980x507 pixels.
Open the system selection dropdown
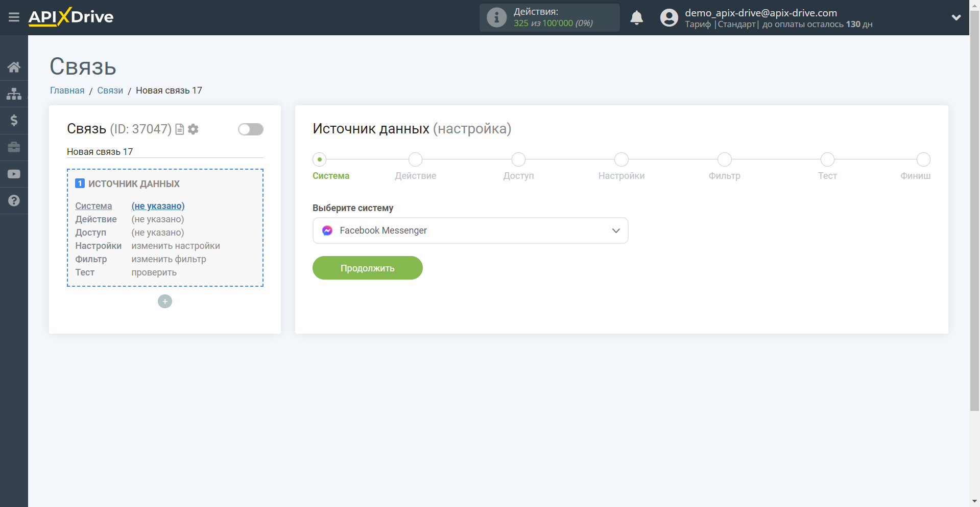[x=470, y=231]
